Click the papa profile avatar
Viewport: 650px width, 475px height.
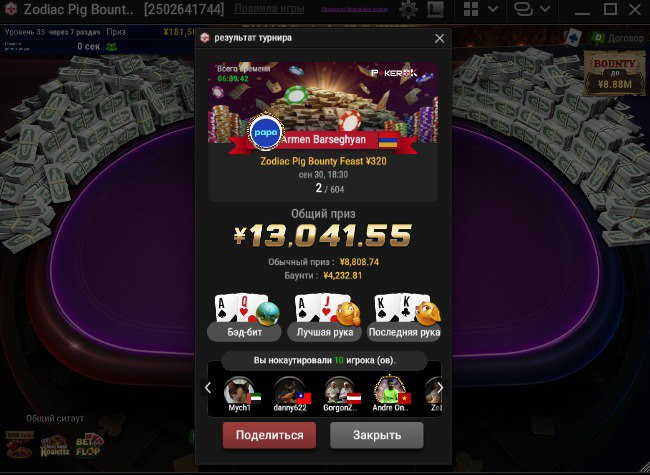[x=266, y=133]
